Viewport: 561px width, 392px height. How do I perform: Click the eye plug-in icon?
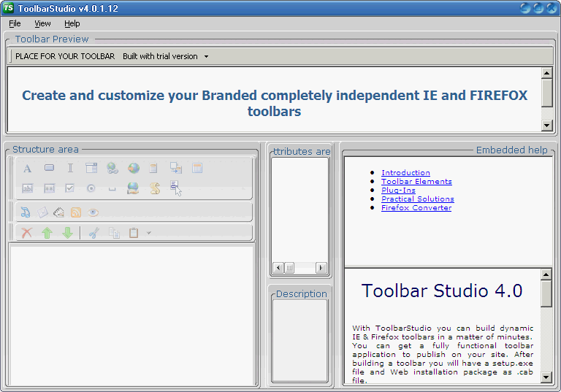pos(93,212)
